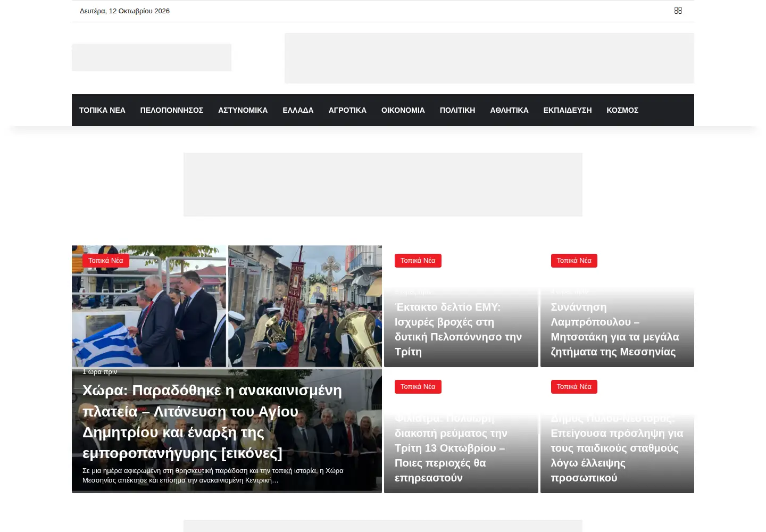Open the grid menu icon in the top bar
Viewport: 766px width, 532px height.
coord(678,11)
